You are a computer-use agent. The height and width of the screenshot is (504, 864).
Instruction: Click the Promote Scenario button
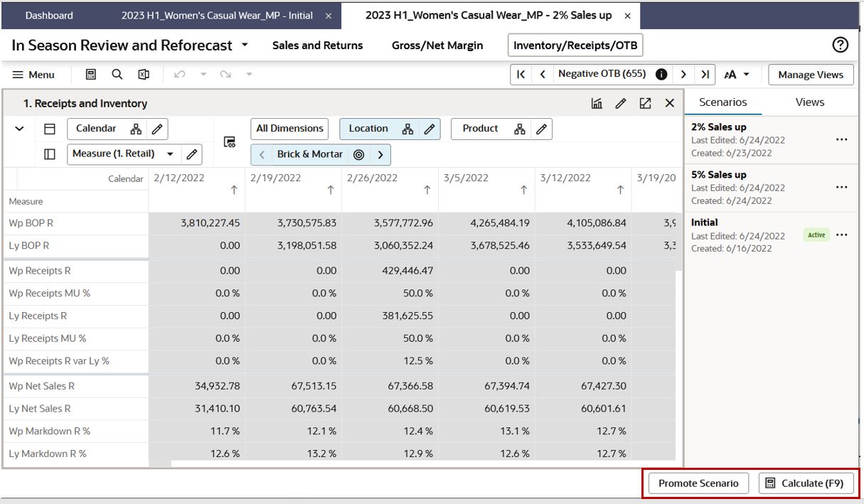pos(698,483)
